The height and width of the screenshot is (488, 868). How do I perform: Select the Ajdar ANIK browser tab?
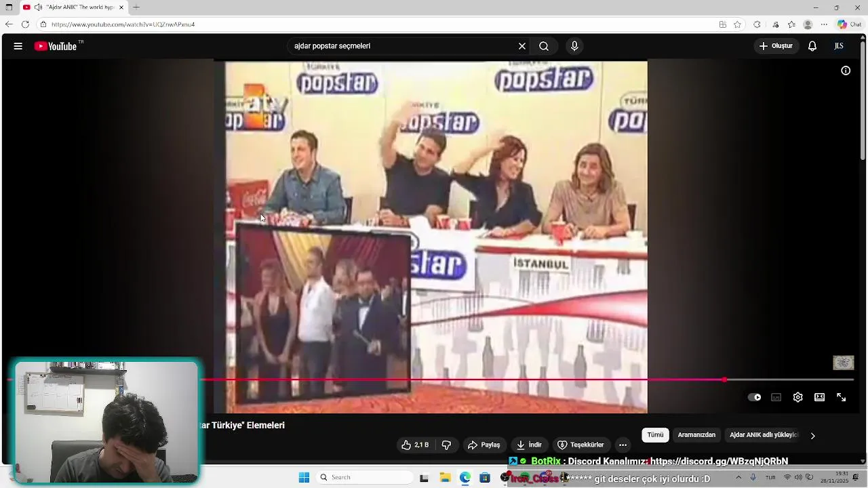point(73,7)
